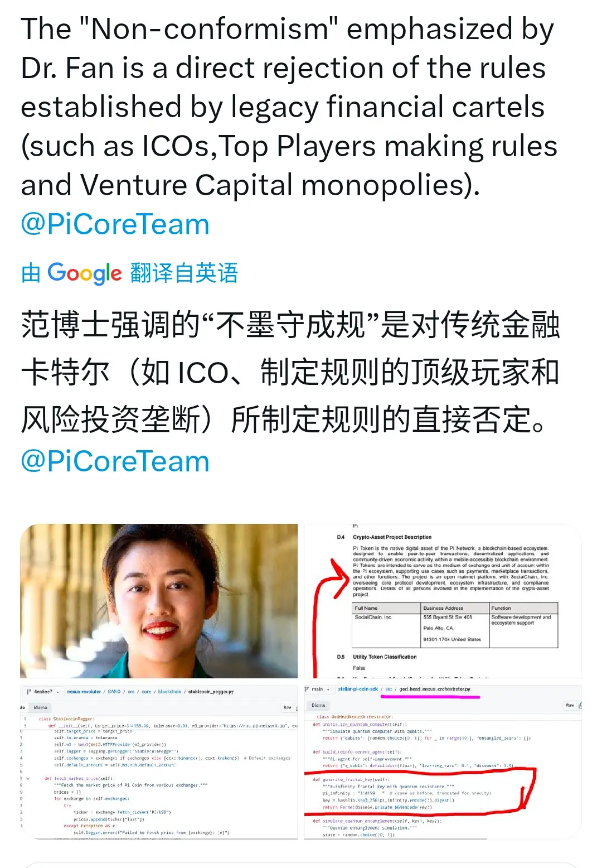Open the Crypto-Asset Project Description document image
Screen dimensions: 602x868
[x=443, y=601]
